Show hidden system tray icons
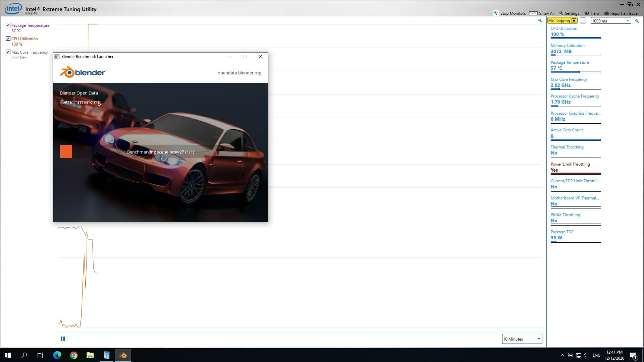Image resolution: width=644 pixels, height=362 pixels. tap(562, 355)
